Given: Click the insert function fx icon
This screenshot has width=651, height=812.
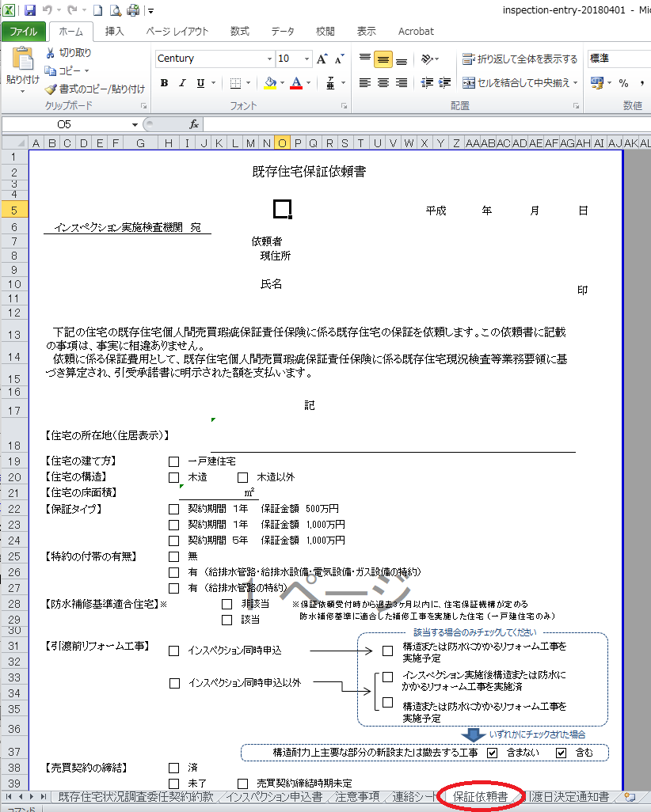Looking at the screenshot, I should click(194, 124).
